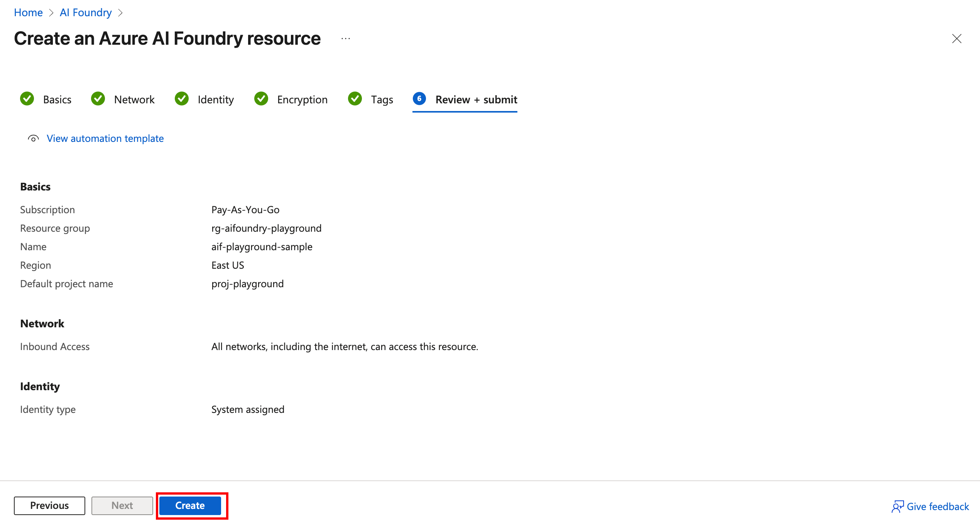This screenshot has width=980, height=522.
Task: Click the Encryption step checkmark icon
Action: 261,99
